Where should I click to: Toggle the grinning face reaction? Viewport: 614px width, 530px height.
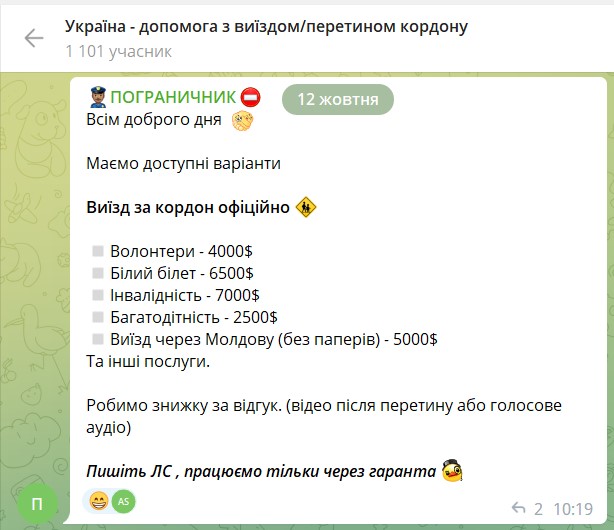click(98, 501)
